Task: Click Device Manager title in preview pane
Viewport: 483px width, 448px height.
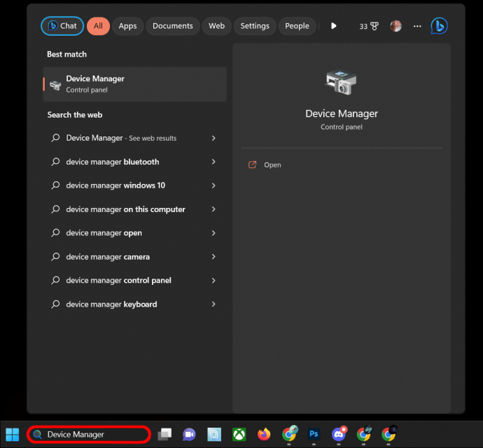Action: [342, 113]
